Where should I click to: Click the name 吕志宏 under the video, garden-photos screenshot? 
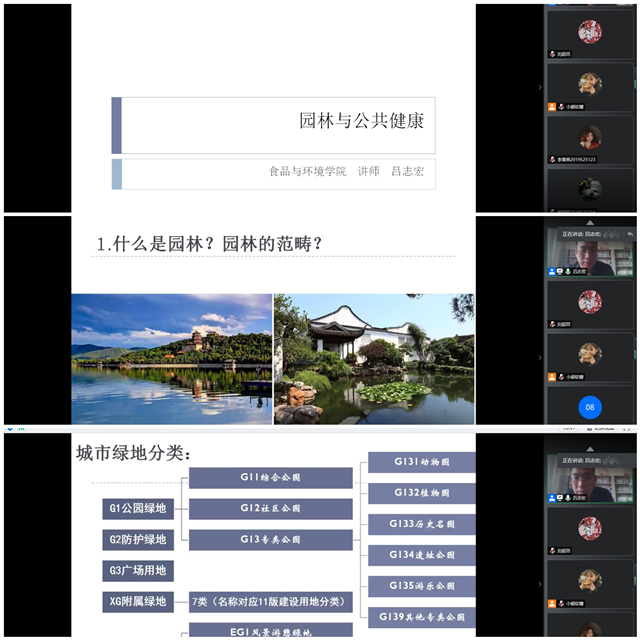click(579, 271)
